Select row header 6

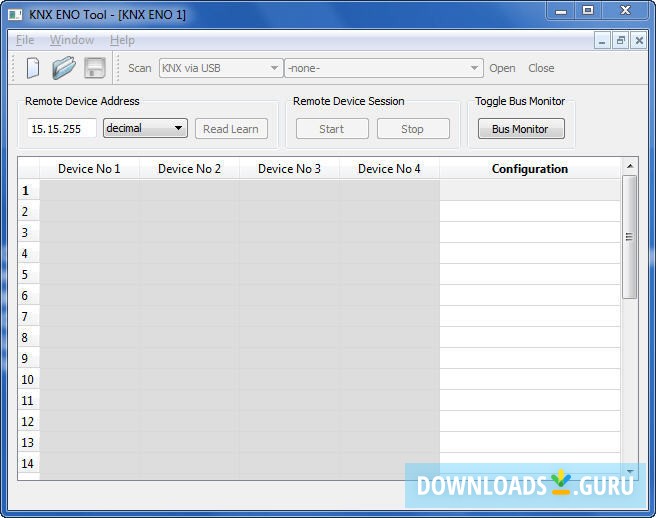click(x=28, y=295)
